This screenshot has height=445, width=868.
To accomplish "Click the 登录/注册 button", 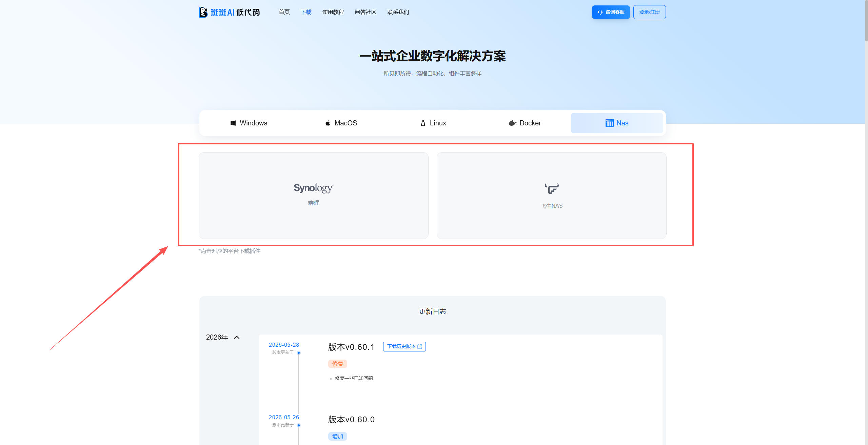I will click(649, 12).
